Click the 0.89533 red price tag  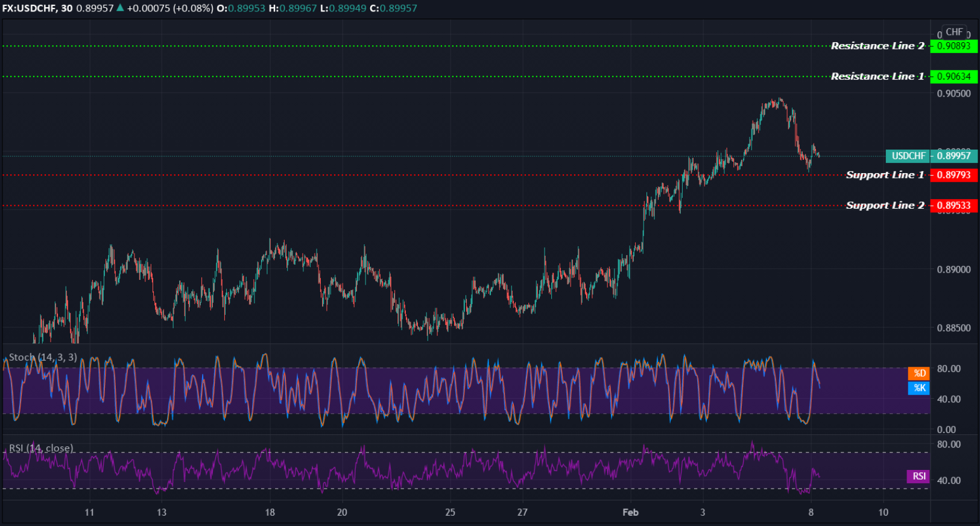point(953,206)
